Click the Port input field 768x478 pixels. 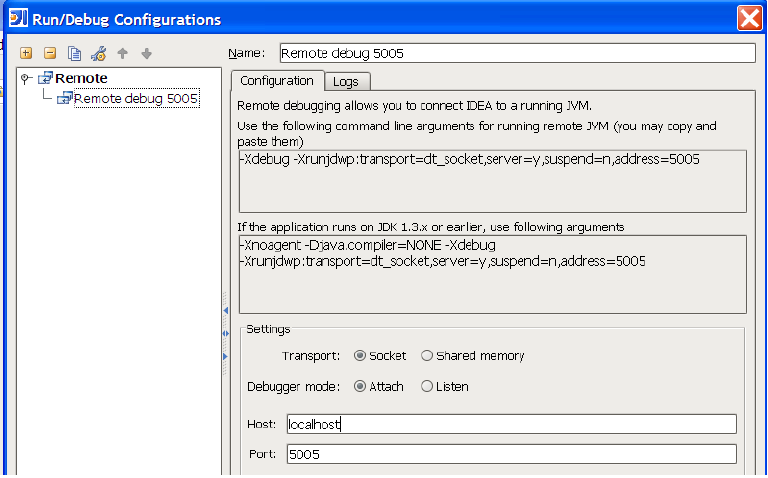coord(510,454)
